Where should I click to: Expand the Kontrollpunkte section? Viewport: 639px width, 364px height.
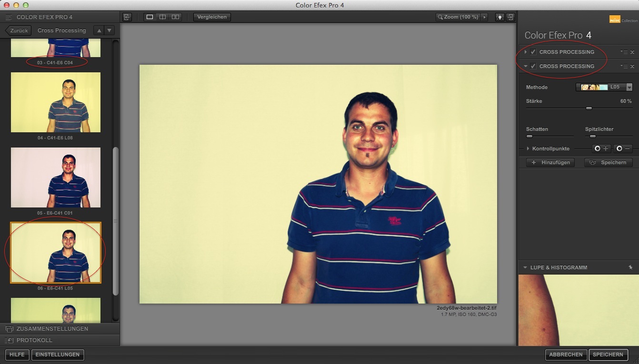[x=528, y=148]
